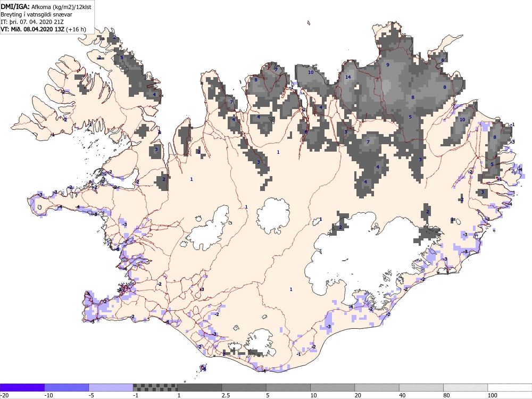The height and width of the screenshot is (399, 532).
Task: Click the '14' value label on the map
Action: [348, 77]
